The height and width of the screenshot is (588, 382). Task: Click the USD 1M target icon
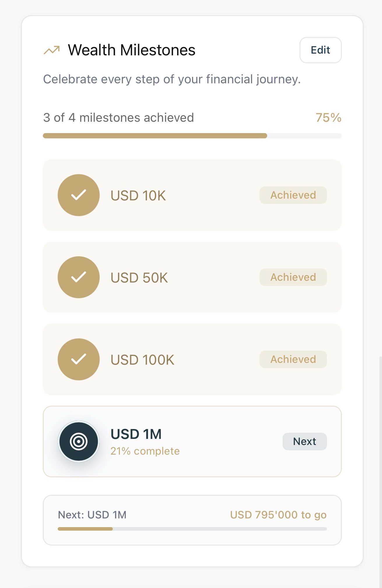tap(79, 442)
